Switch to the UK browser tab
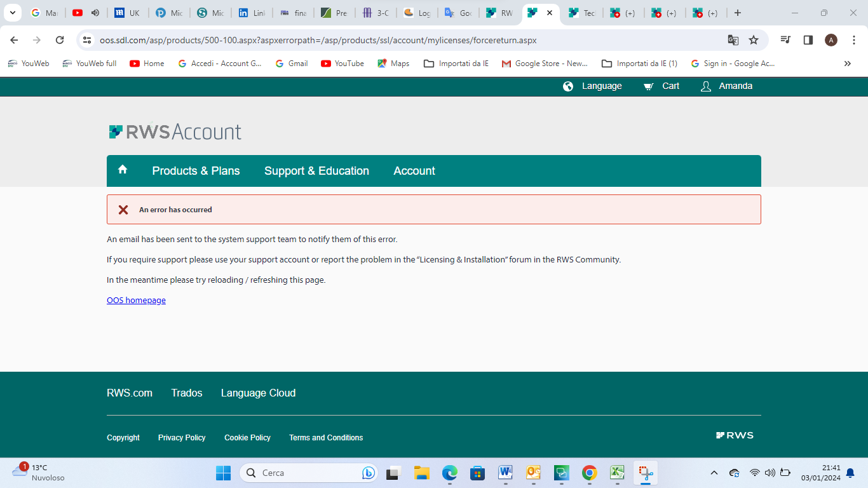 [127, 13]
